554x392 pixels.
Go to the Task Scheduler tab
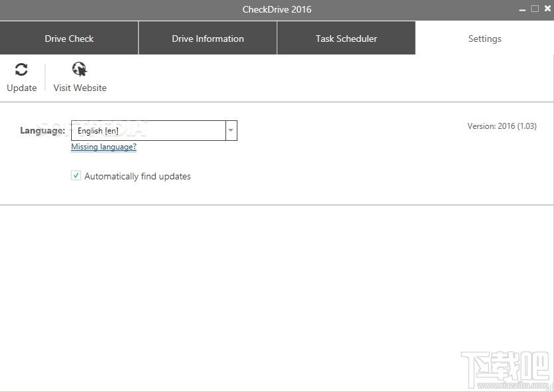[x=346, y=38]
